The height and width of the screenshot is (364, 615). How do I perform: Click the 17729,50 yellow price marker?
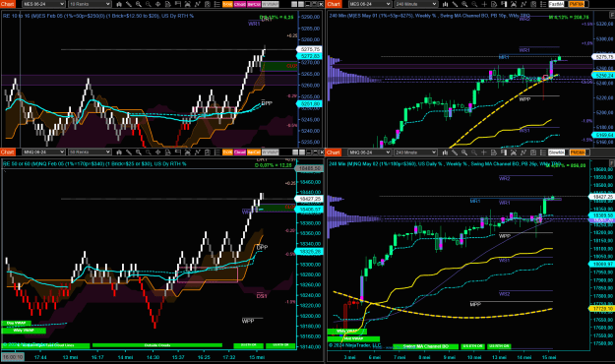point(603,309)
